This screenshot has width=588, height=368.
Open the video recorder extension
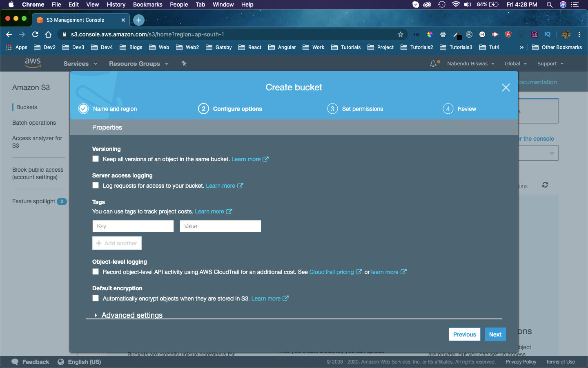(x=495, y=34)
